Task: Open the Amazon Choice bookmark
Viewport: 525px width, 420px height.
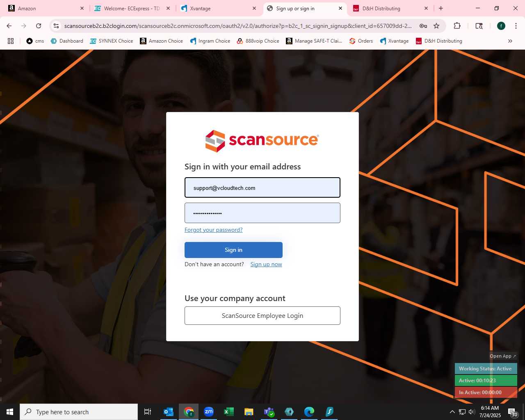Action: pyautogui.click(x=162, y=41)
